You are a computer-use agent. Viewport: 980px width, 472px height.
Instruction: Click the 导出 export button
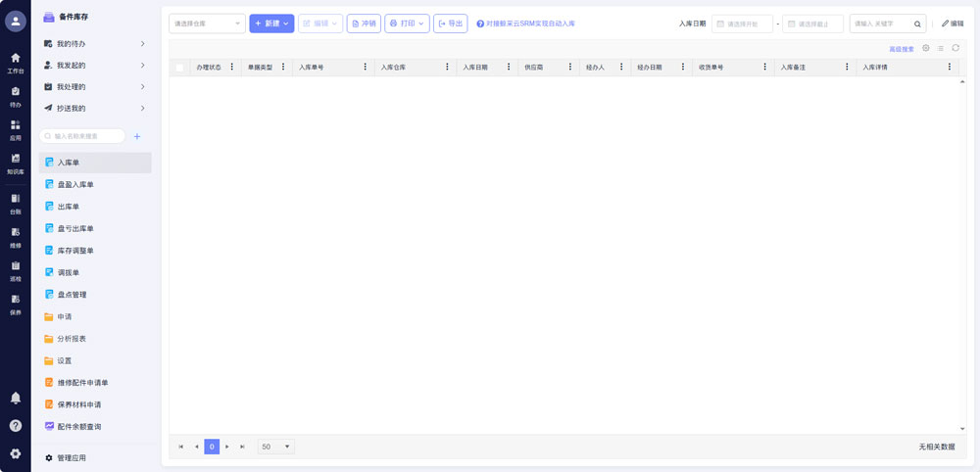tap(451, 24)
